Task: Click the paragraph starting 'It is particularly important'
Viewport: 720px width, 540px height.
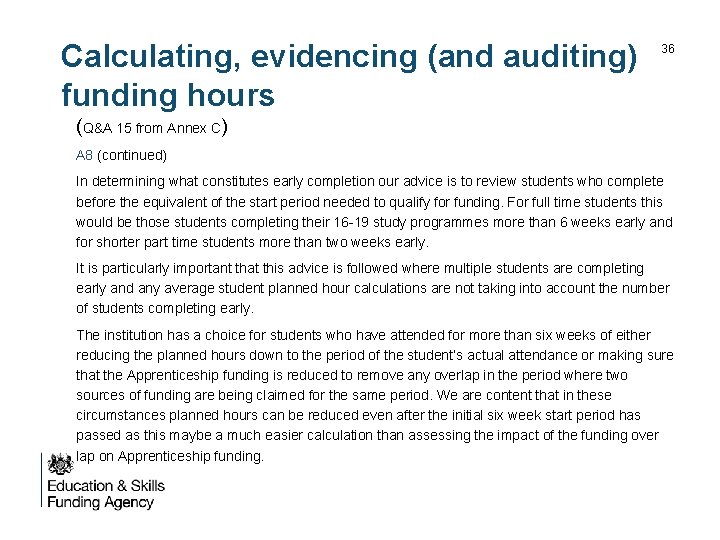Action: click(372, 288)
